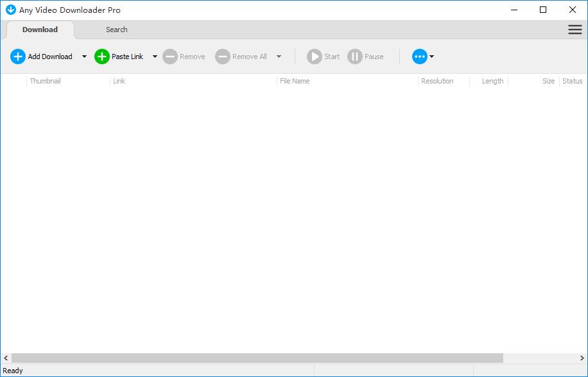
Task: Click the horizontal scrollbar left arrow
Action: (x=6, y=358)
